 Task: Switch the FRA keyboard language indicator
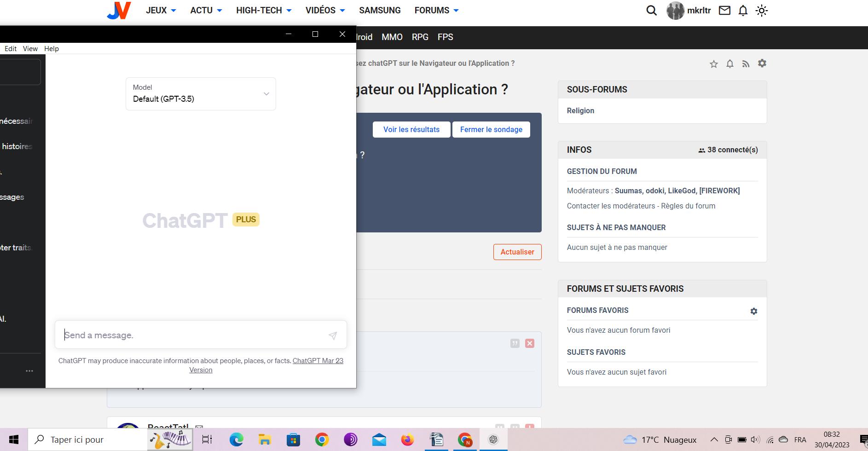pos(800,439)
